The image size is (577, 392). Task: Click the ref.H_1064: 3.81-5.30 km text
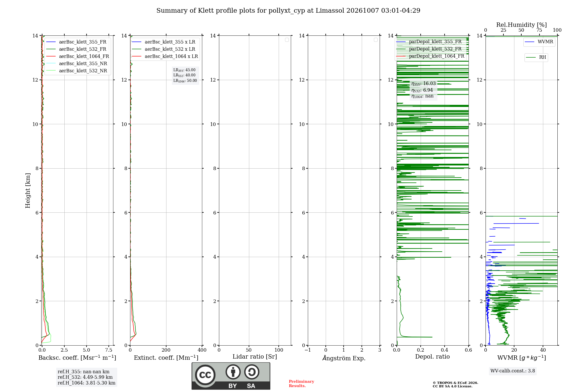87,383
